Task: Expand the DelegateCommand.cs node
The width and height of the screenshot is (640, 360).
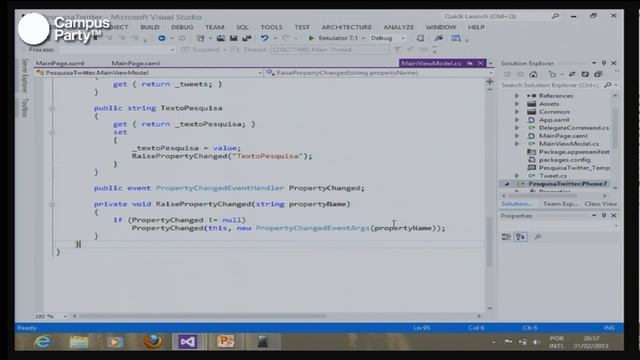Action: (517, 128)
